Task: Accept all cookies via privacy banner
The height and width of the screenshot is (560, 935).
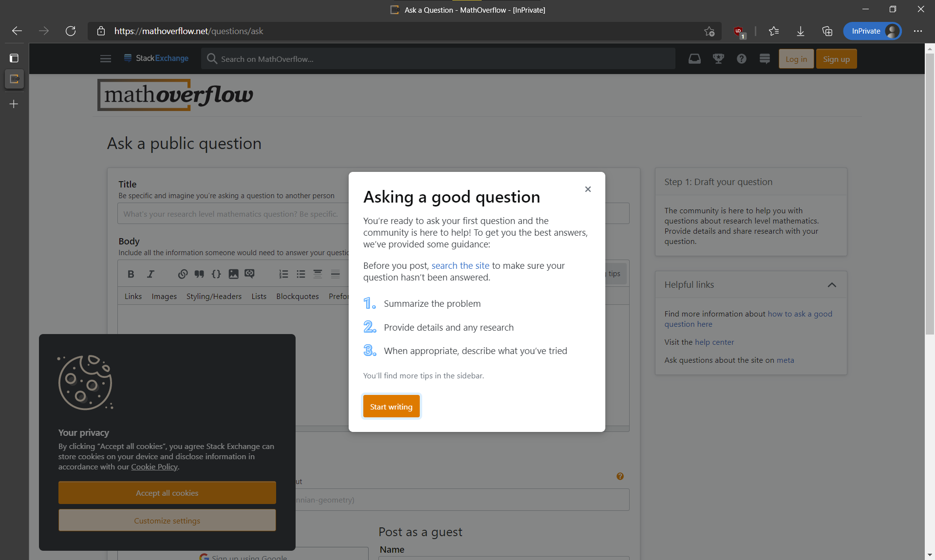Action: 166,493
